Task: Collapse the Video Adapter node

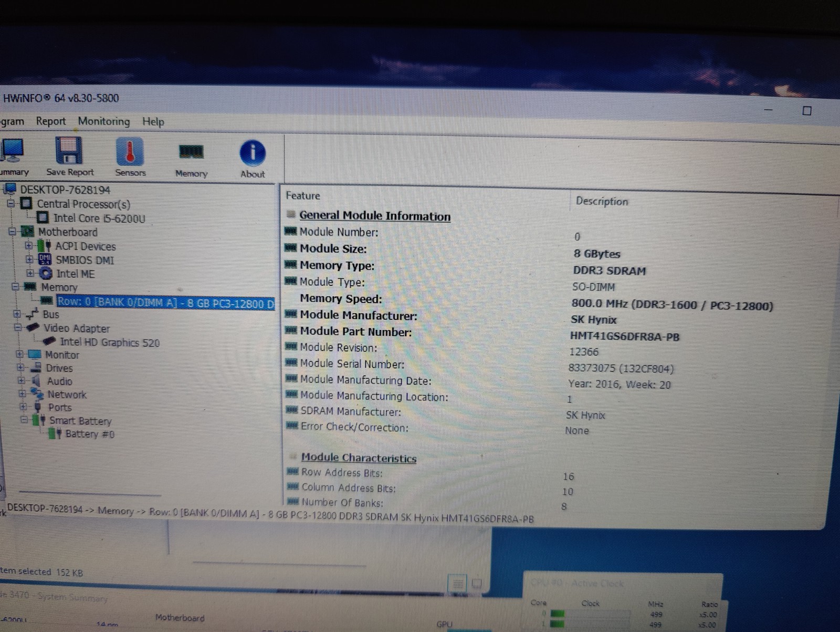Action: point(17,327)
